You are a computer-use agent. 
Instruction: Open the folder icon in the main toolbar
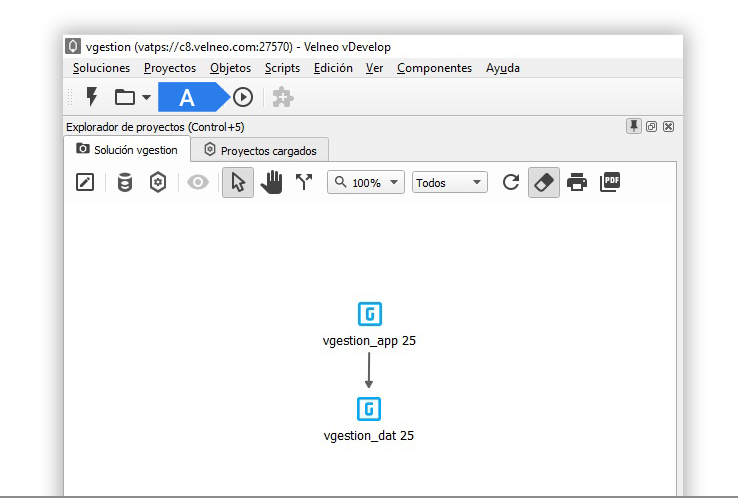click(x=125, y=97)
